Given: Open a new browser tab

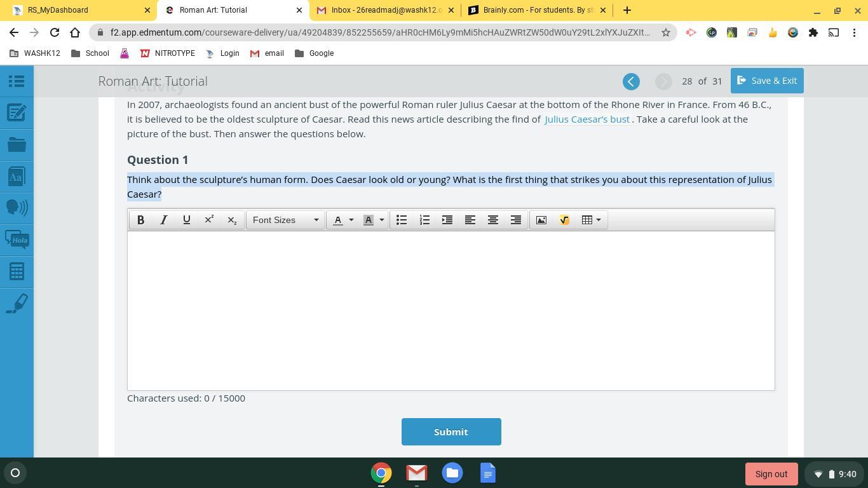Looking at the screenshot, I should [627, 10].
